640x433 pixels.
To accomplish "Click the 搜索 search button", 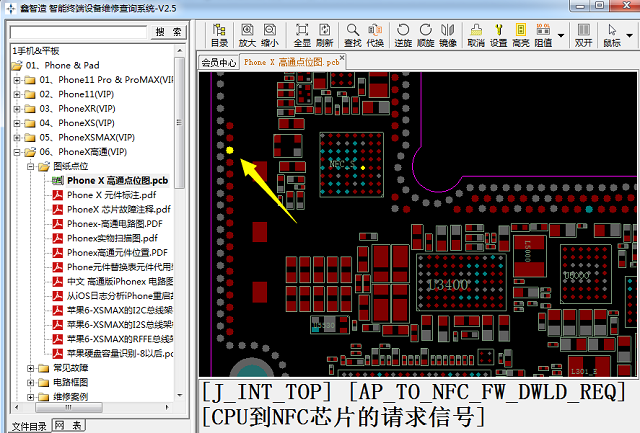I will tap(168, 32).
